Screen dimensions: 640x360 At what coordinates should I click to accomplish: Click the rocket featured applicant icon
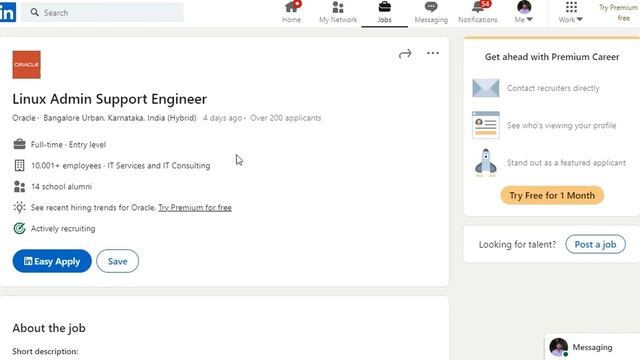coord(486,162)
